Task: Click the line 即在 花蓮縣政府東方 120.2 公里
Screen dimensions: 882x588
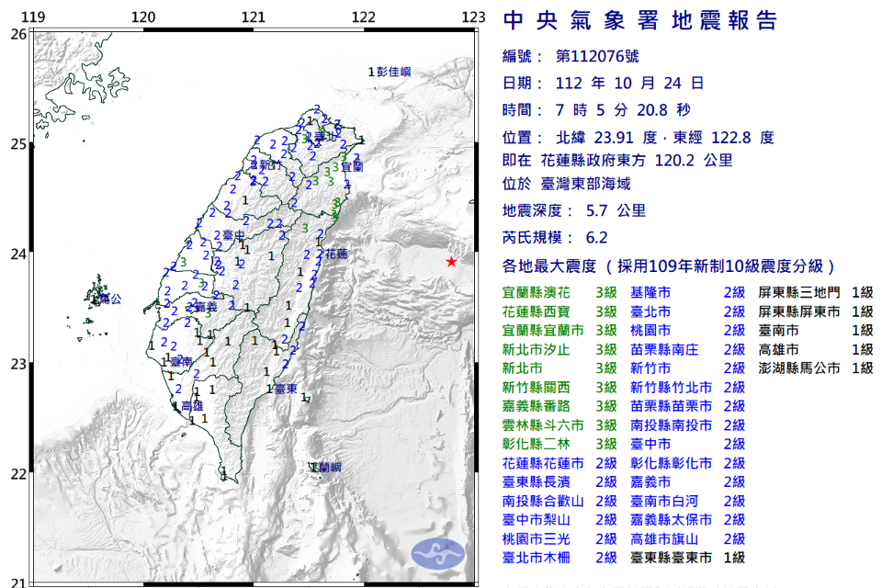Action: [617, 161]
